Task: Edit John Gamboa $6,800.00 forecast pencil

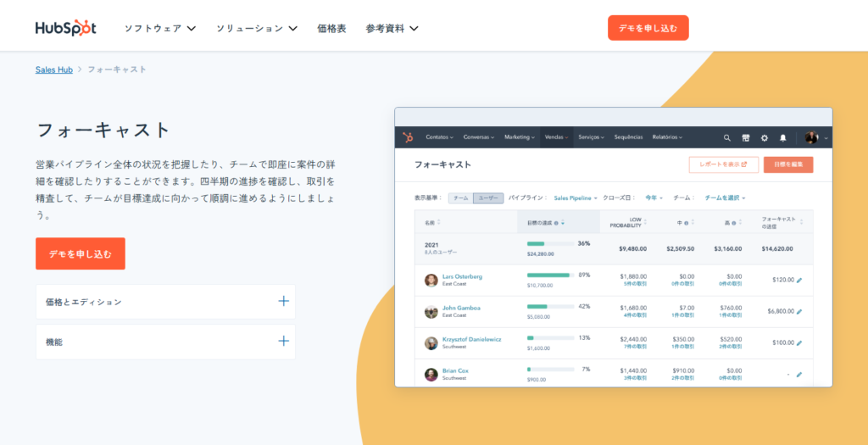Action: (x=798, y=312)
